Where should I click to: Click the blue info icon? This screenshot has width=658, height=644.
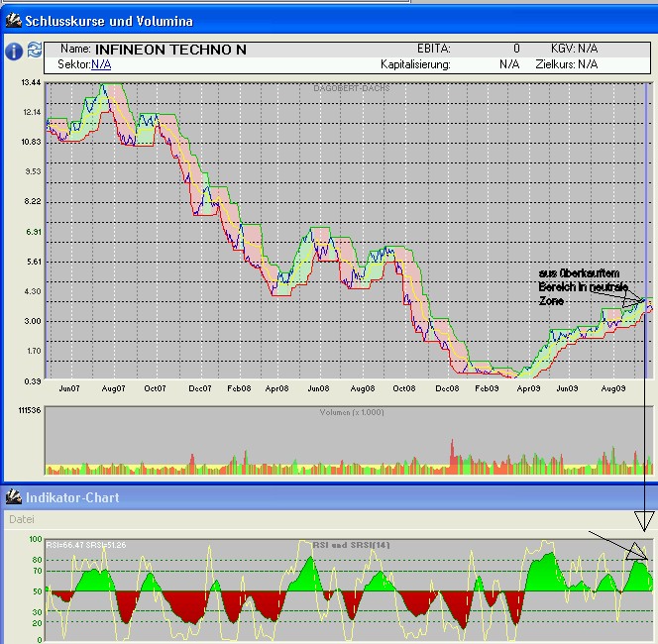(14, 52)
